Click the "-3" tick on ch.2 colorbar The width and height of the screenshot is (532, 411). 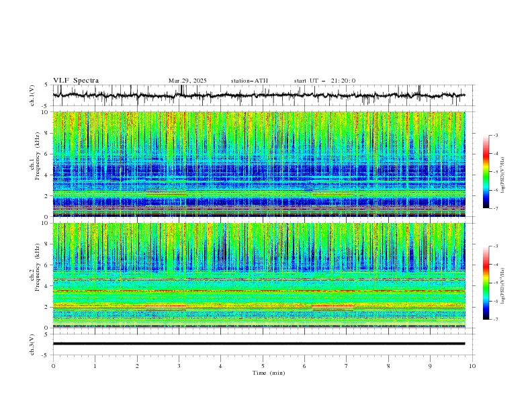click(x=495, y=246)
